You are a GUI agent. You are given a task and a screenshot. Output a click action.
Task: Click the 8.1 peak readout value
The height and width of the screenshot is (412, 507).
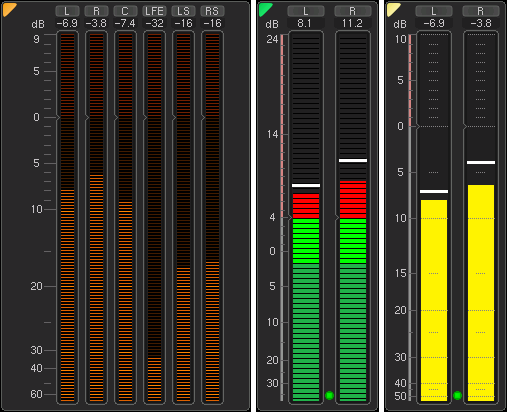[304, 23]
